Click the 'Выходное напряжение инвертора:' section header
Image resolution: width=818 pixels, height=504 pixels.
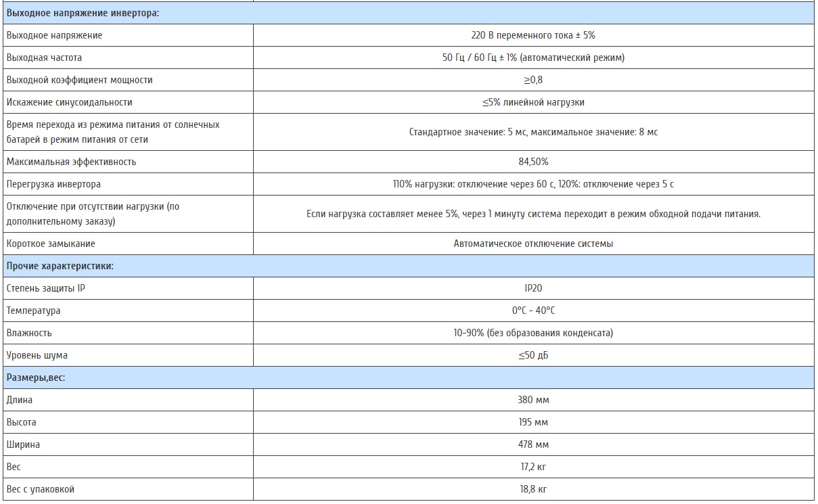83,13
